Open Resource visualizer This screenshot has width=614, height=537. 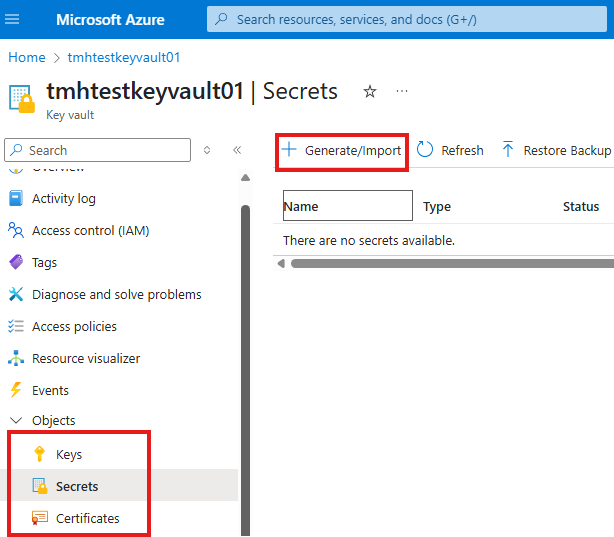pyautogui.click(x=86, y=359)
